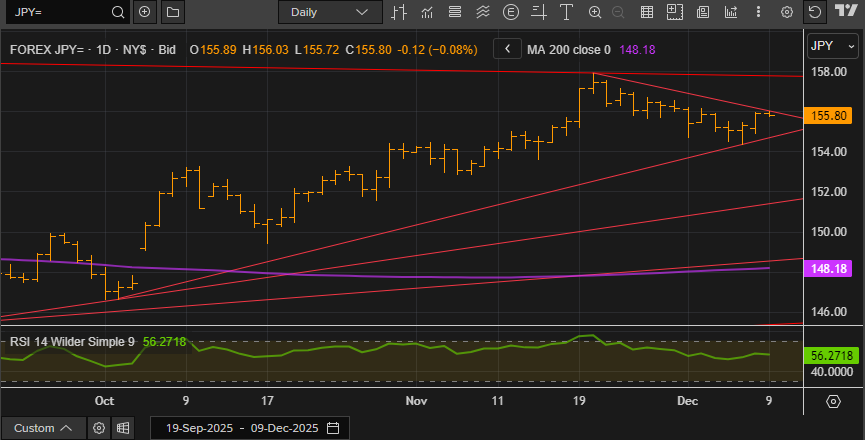Select the text annotation T tool
The image size is (865, 440).
tap(568, 12)
